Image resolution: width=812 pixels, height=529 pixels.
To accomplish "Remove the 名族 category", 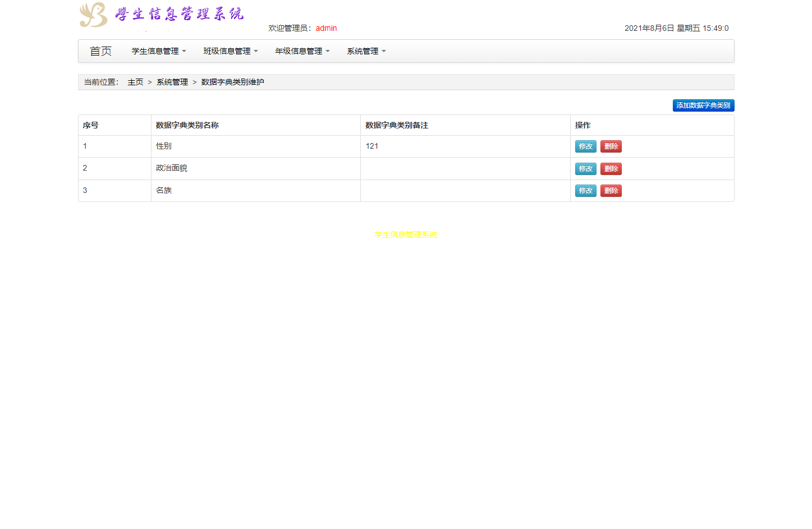I will [x=611, y=191].
